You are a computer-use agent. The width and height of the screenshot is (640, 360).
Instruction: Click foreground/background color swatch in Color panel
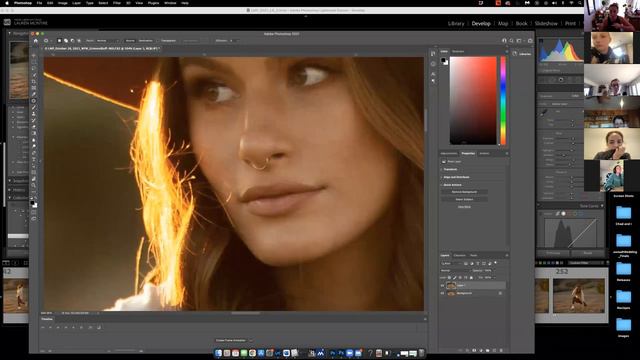click(x=444, y=61)
